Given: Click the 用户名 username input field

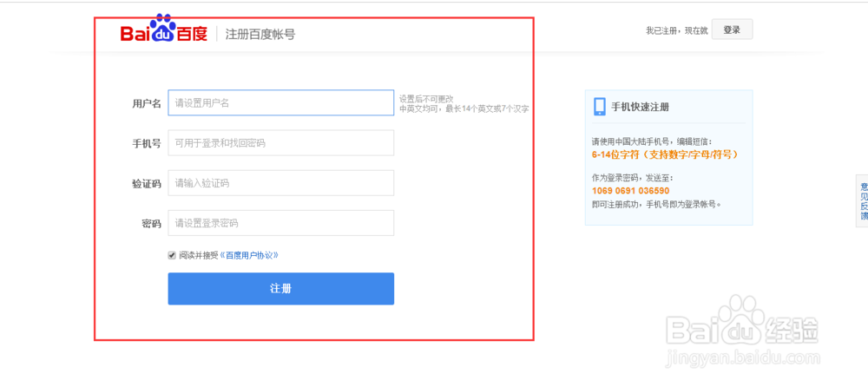Looking at the screenshot, I should pyautogui.click(x=280, y=102).
